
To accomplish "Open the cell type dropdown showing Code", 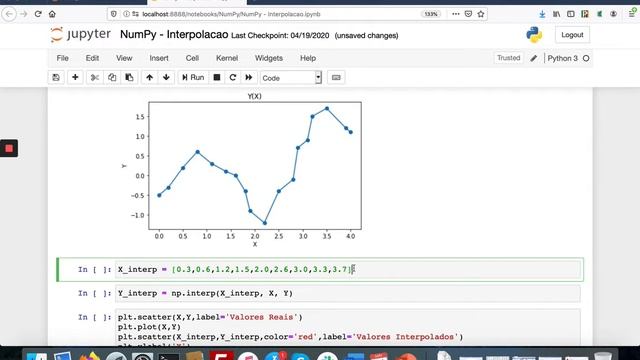I will 291,78.
